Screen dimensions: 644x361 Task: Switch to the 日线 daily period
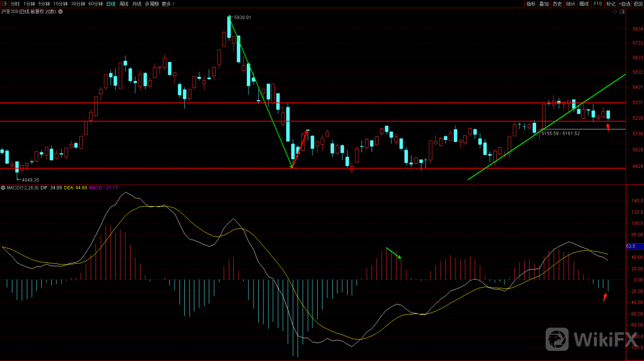(x=111, y=4)
